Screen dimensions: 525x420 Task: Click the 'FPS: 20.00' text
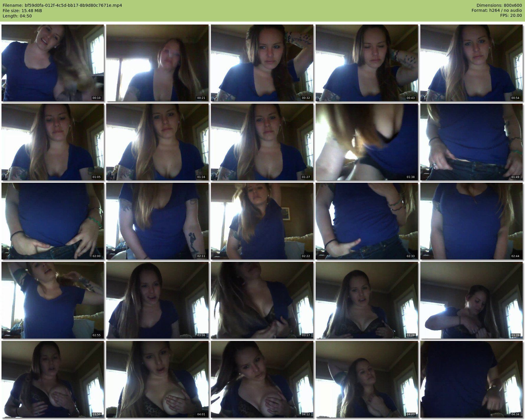tap(511, 16)
